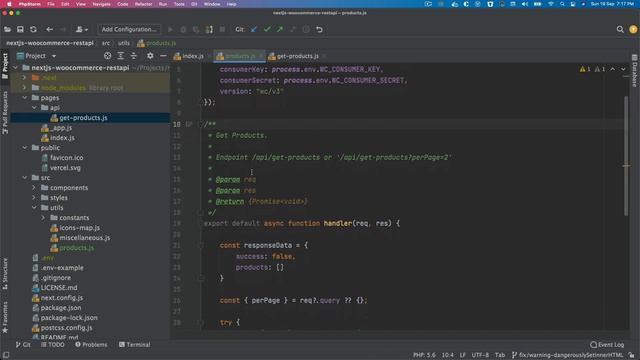Select get-products.js in the project tree

tap(83, 118)
